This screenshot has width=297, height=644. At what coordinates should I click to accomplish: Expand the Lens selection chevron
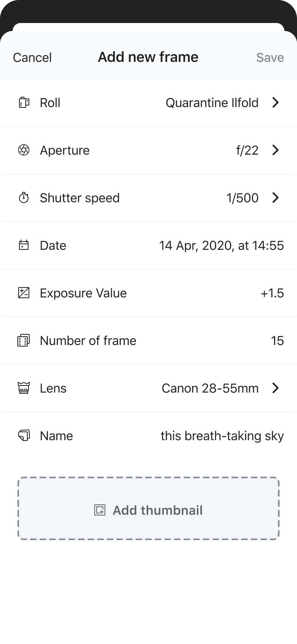(276, 388)
